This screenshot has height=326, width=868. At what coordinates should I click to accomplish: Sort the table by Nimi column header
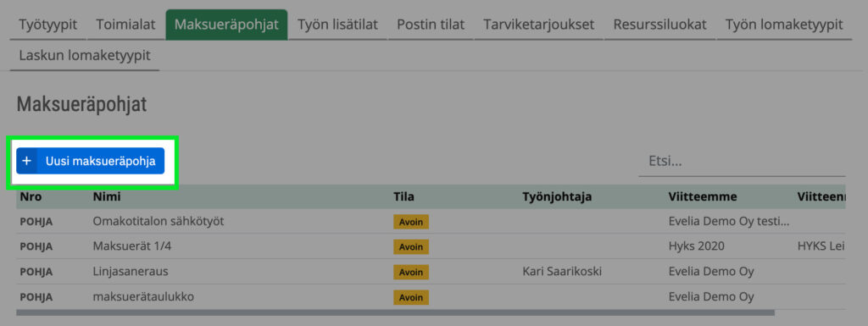click(107, 196)
